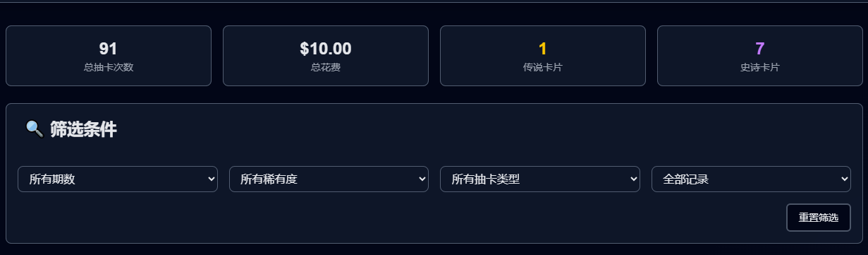Click the 总抽卡次数 caption under 91
This screenshot has height=255, width=868.
coord(109,68)
